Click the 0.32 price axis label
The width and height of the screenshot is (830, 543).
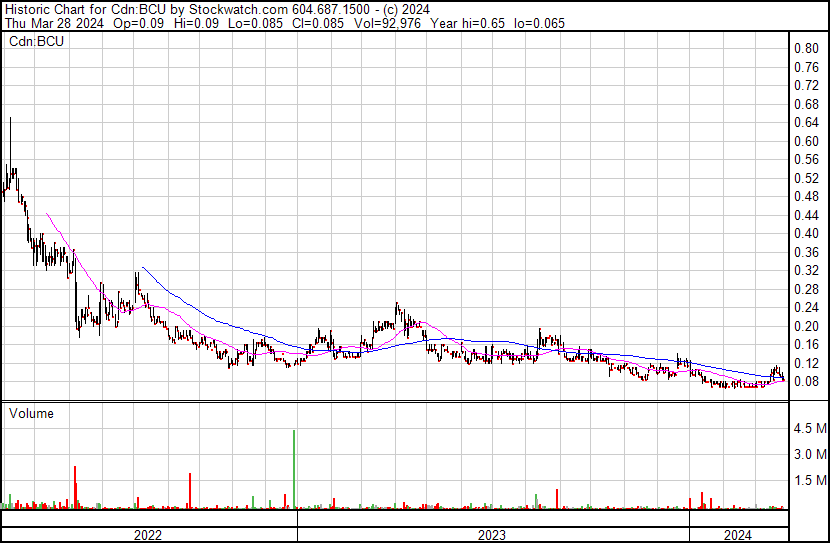(x=806, y=270)
